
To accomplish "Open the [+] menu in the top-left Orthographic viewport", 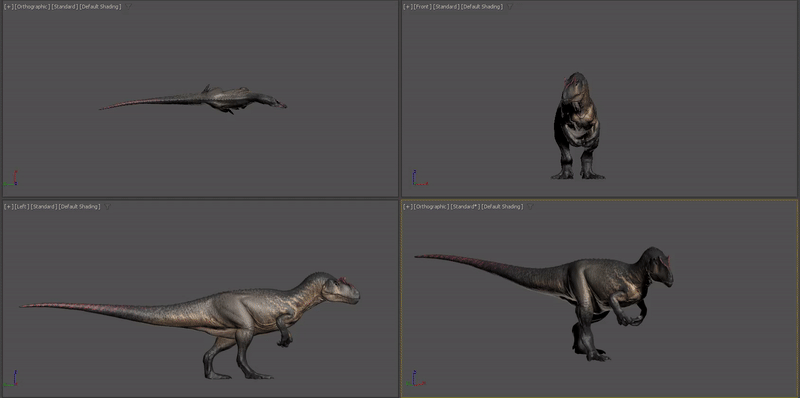I will click(9, 7).
